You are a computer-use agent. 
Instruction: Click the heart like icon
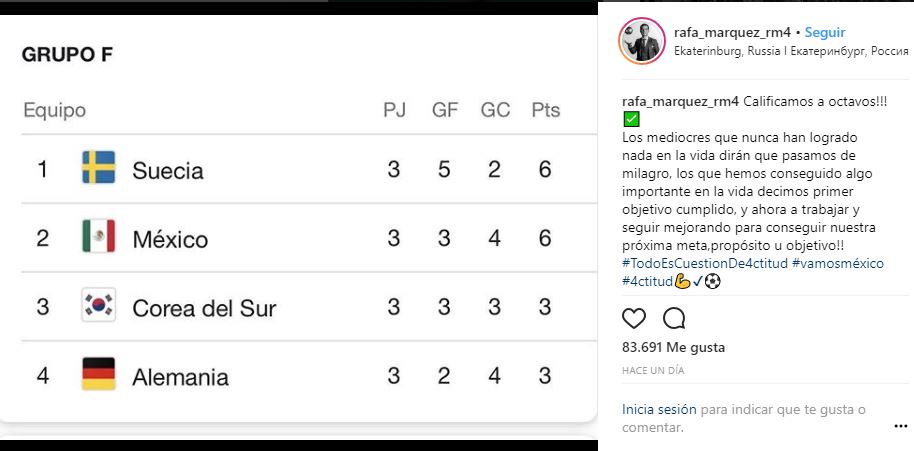click(634, 319)
